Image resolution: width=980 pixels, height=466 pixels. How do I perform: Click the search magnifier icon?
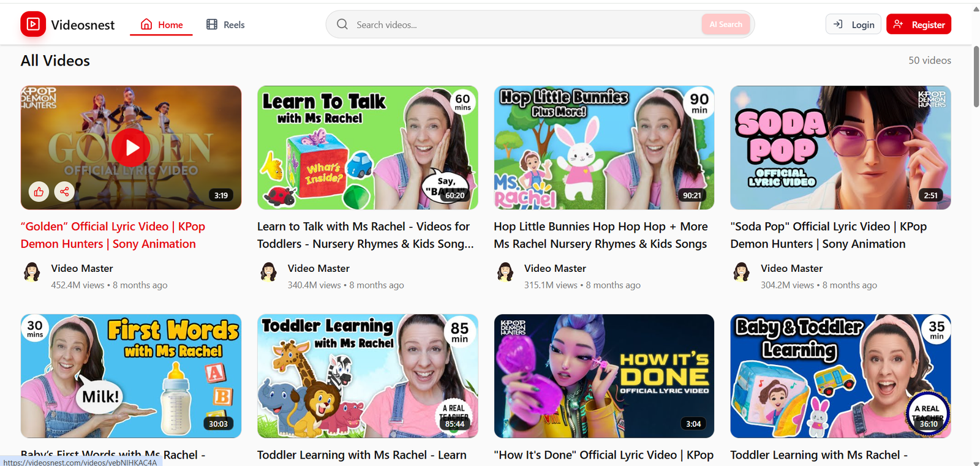(x=342, y=24)
